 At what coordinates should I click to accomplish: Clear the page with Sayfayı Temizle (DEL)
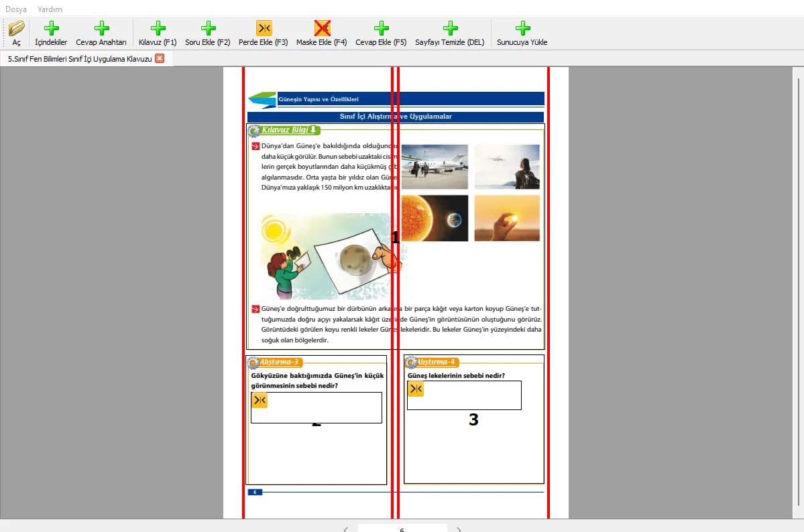click(450, 34)
